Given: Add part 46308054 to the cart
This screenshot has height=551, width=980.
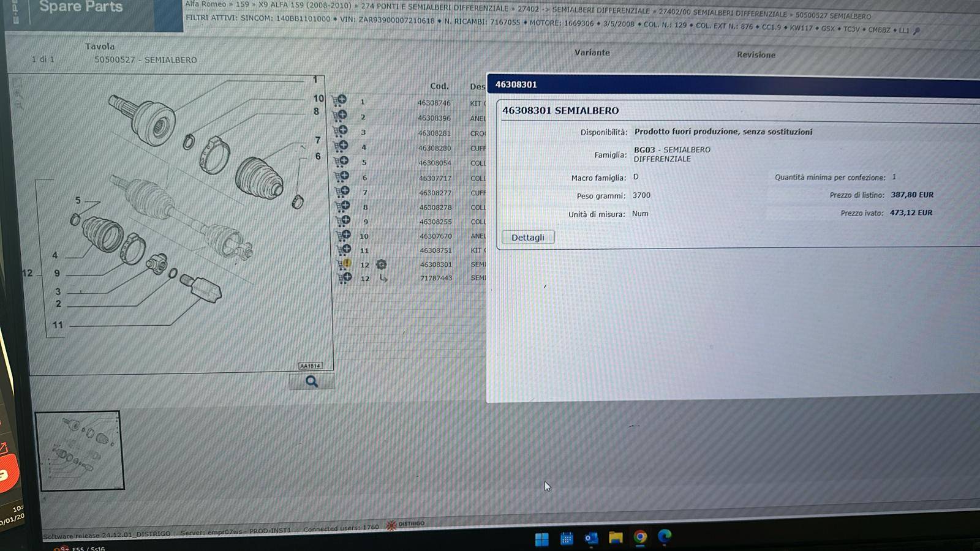Looking at the screenshot, I should [x=341, y=161].
